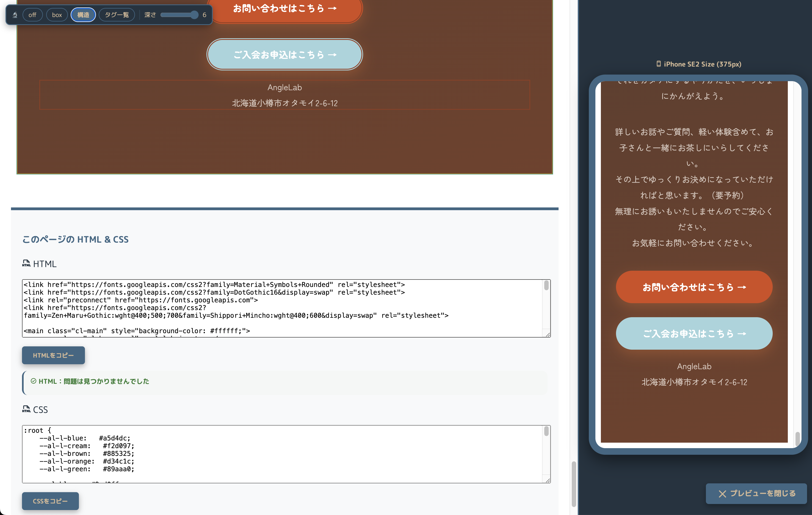Click the CSS textarea scrollbar thumb
The image size is (812, 515).
coord(546,431)
